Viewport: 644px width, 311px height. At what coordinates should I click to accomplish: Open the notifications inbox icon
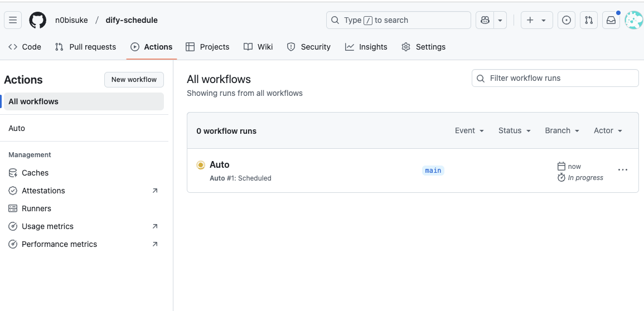[x=611, y=20]
